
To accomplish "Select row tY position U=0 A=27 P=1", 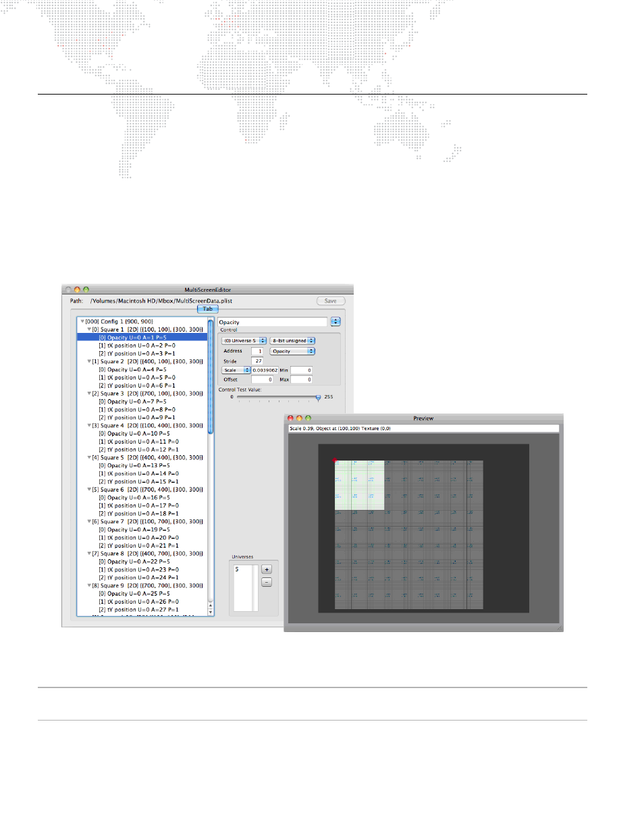I will pyautogui.click(x=142, y=610).
